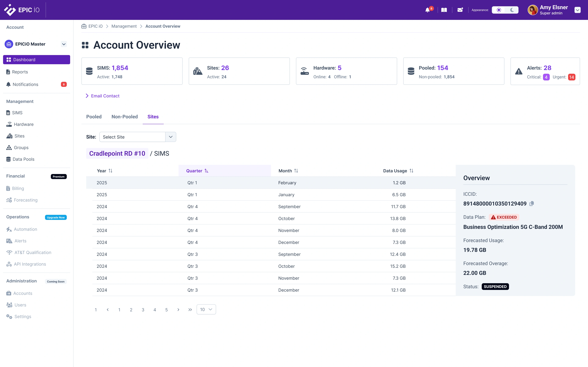Click the EPIC iO logo
Viewport: 588px width, 367px height.
pyautogui.click(x=22, y=10)
